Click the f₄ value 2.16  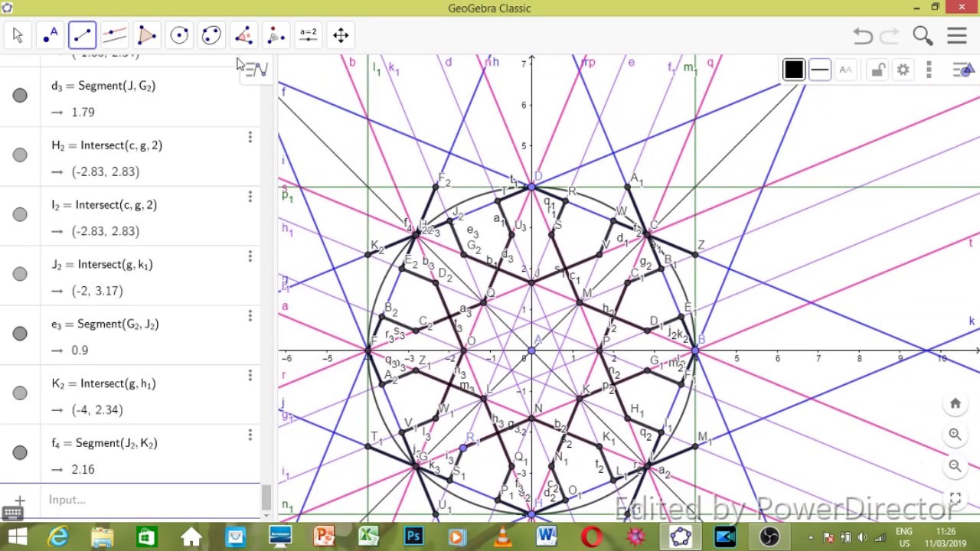click(83, 470)
